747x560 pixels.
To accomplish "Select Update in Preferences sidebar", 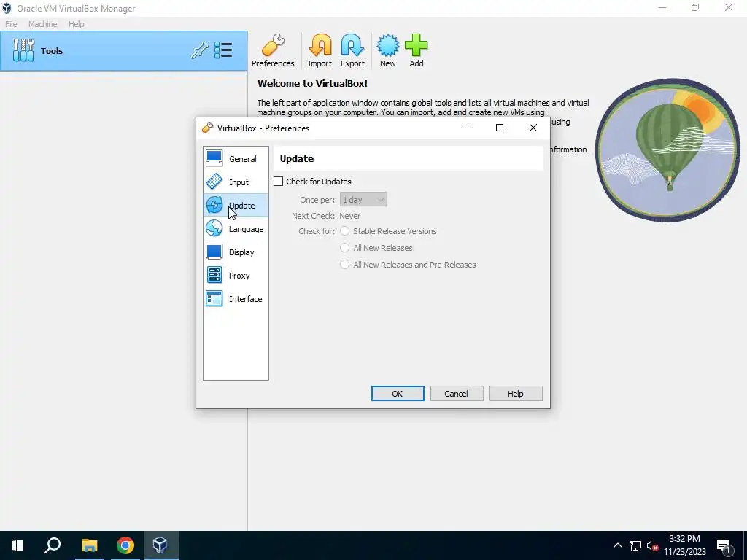I will 236,205.
